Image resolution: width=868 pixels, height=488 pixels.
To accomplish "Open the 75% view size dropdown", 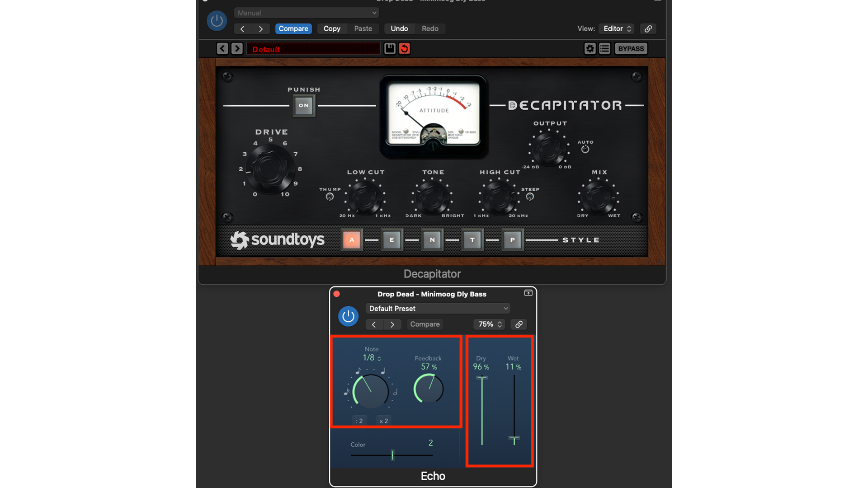I will (x=490, y=324).
